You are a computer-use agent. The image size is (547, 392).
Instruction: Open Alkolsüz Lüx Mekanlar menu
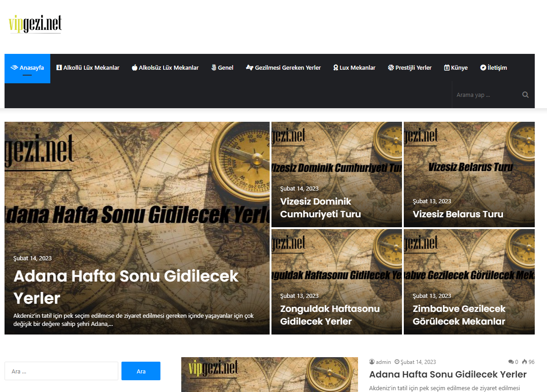(165, 68)
